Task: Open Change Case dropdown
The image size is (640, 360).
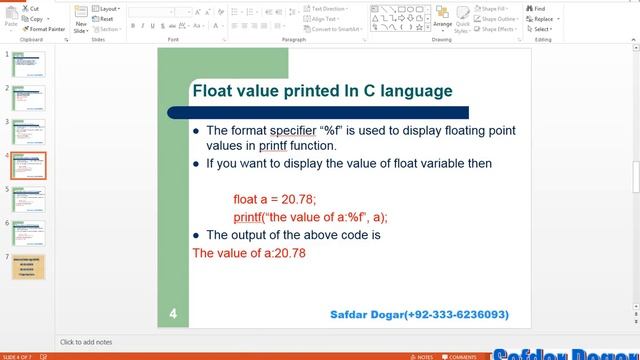Action: (198, 26)
